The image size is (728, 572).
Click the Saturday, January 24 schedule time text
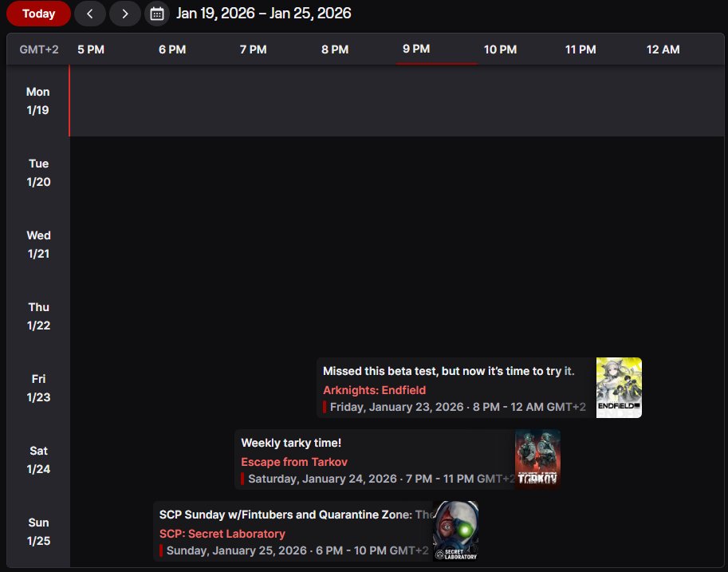pyautogui.click(x=381, y=479)
